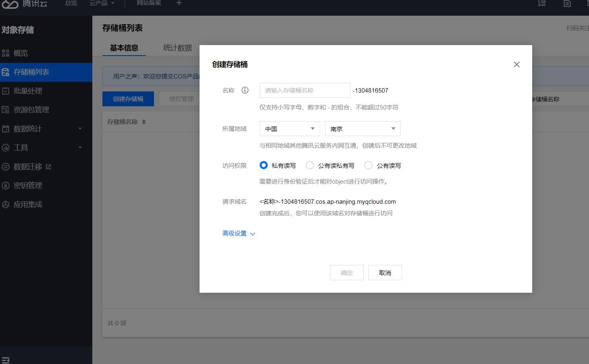
Task: Open the 南京 region dropdown
Action: click(363, 129)
